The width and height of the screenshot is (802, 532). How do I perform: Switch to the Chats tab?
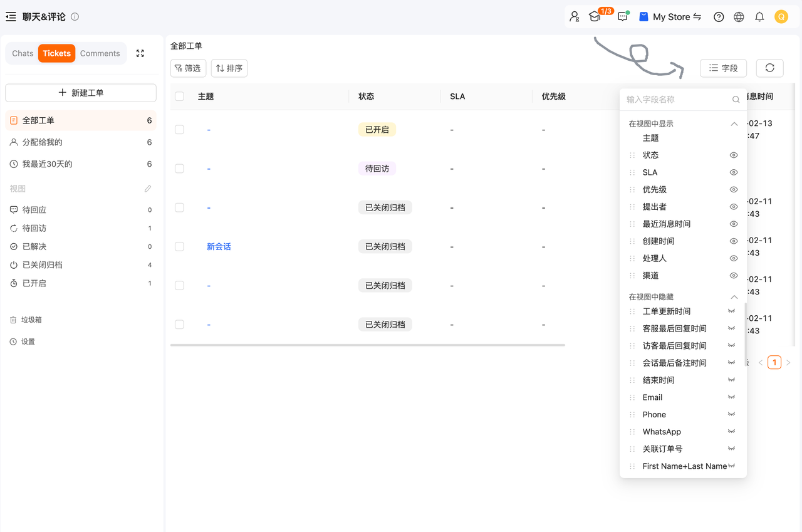[x=23, y=53]
